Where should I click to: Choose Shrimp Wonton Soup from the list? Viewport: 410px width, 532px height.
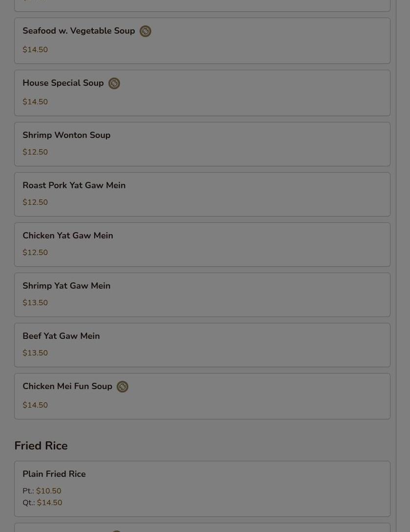point(202,144)
